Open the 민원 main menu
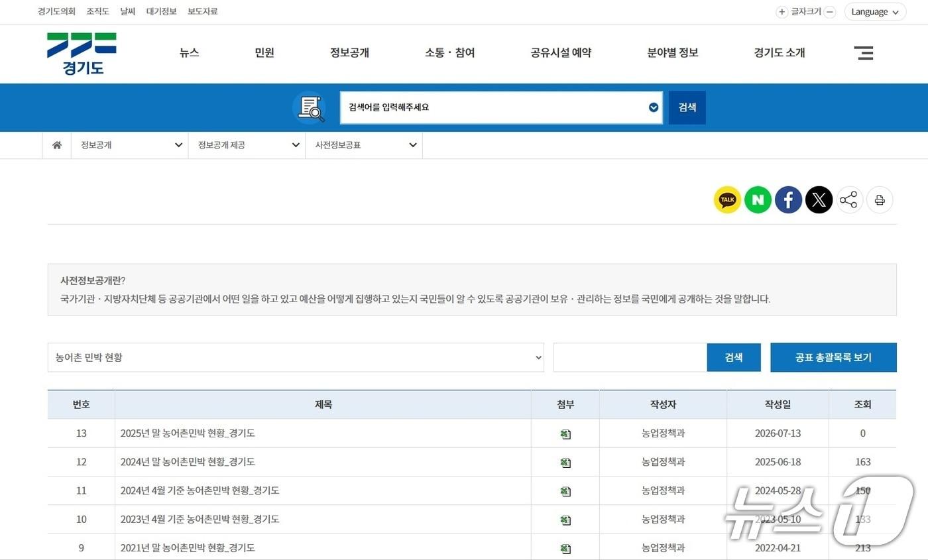Image resolution: width=928 pixels, height=560 pixels. click(264, 53)
